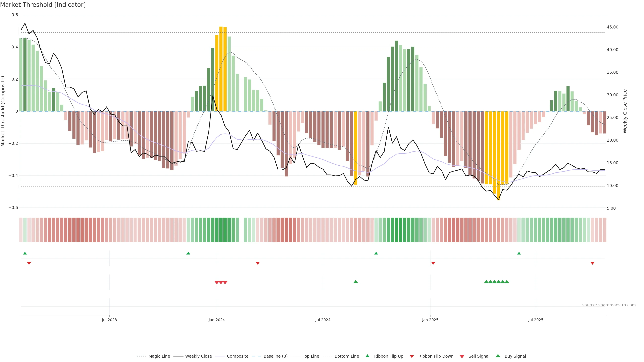
Task: Click the Market Threshold [Indicator] title
Action: coord(43,5)
